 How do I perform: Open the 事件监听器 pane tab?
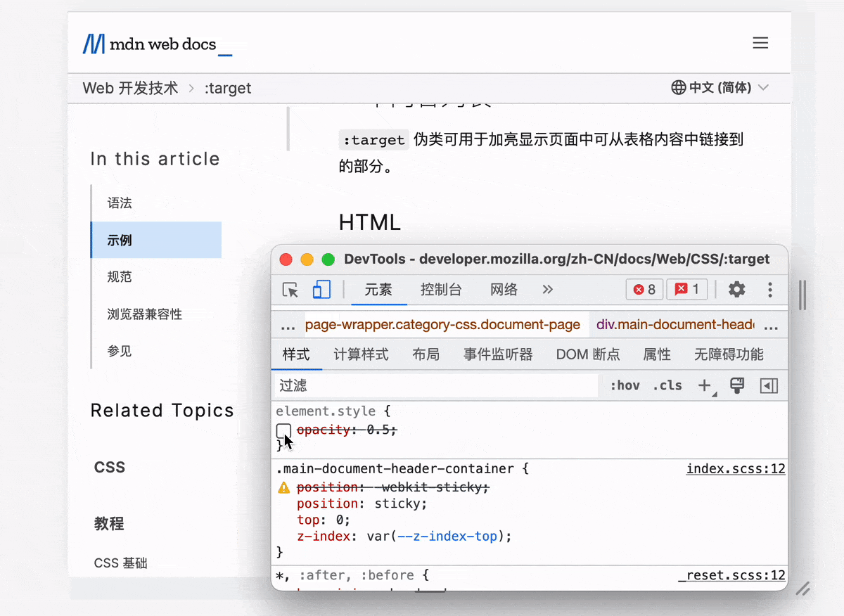click(x=498, y=354)
